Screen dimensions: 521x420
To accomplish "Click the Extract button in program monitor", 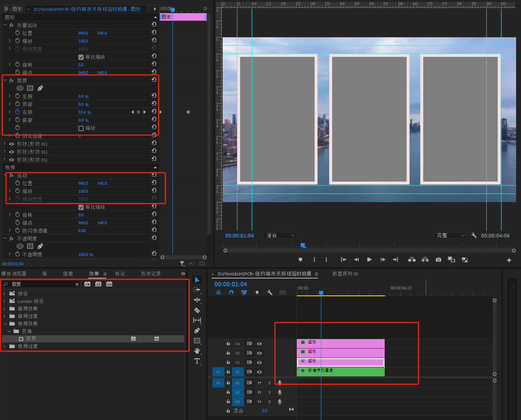I will pyautogui.click(x=425, y=260).
